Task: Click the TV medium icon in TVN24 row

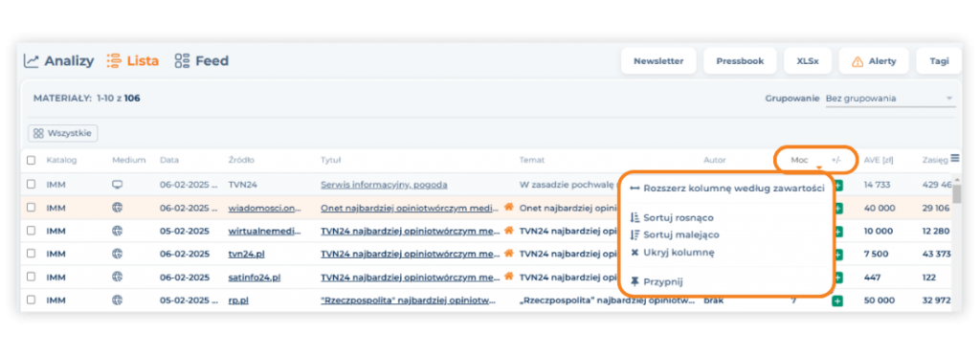Action: point(117,185)
